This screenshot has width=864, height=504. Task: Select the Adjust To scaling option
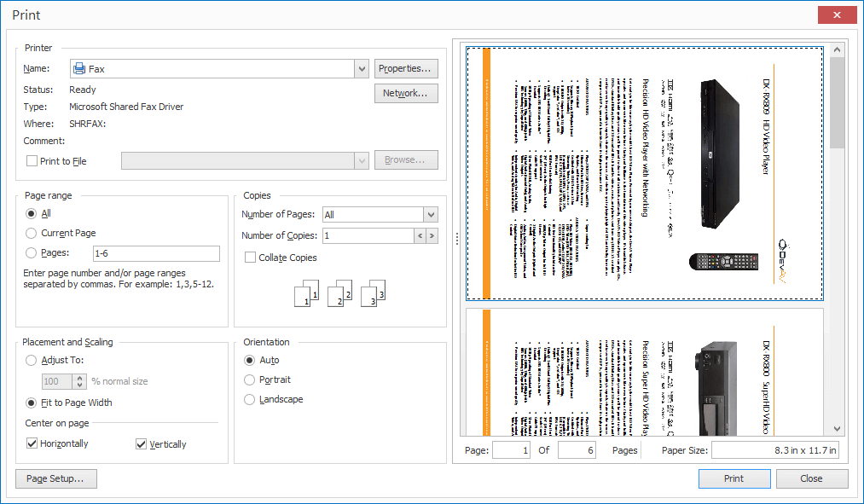pyautogui.click(x=32, y=360)
